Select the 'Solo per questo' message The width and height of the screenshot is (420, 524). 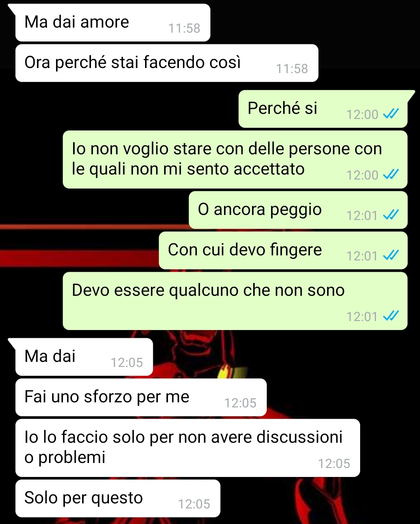click(118, 498)
